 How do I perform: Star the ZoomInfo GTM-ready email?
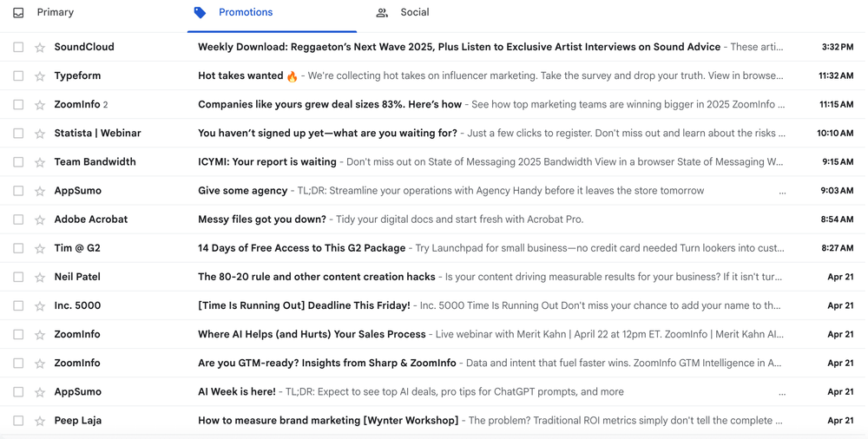40,364
